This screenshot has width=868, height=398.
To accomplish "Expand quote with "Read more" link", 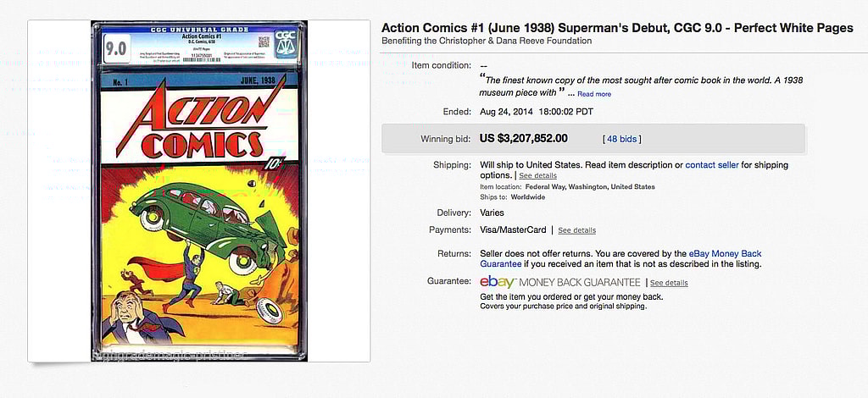I will point(593,94).
